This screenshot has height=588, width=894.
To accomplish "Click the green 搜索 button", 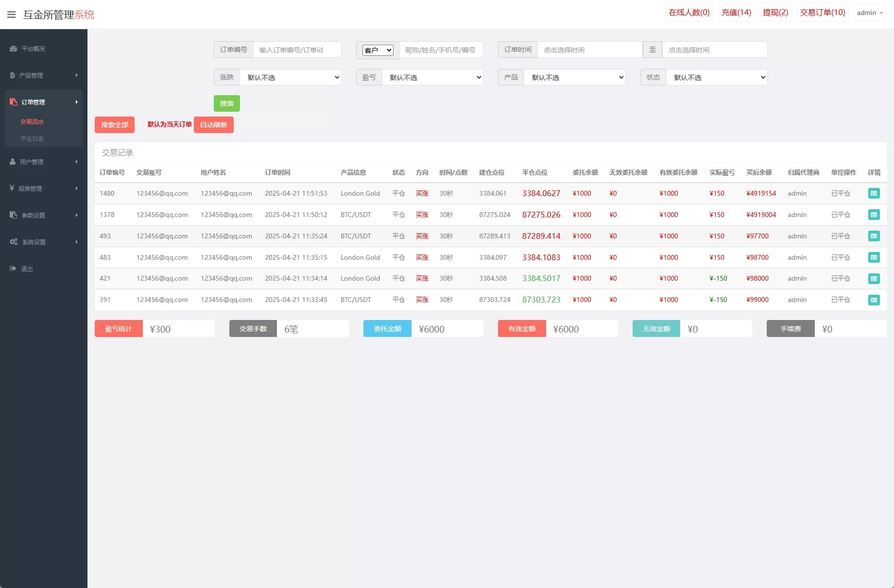I will 226,103.
